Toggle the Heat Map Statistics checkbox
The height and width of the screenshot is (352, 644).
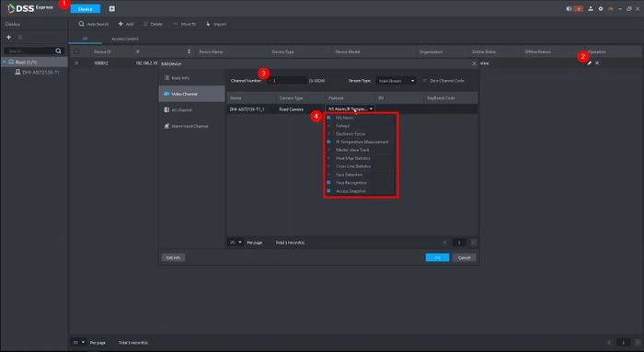pos(328,158)
